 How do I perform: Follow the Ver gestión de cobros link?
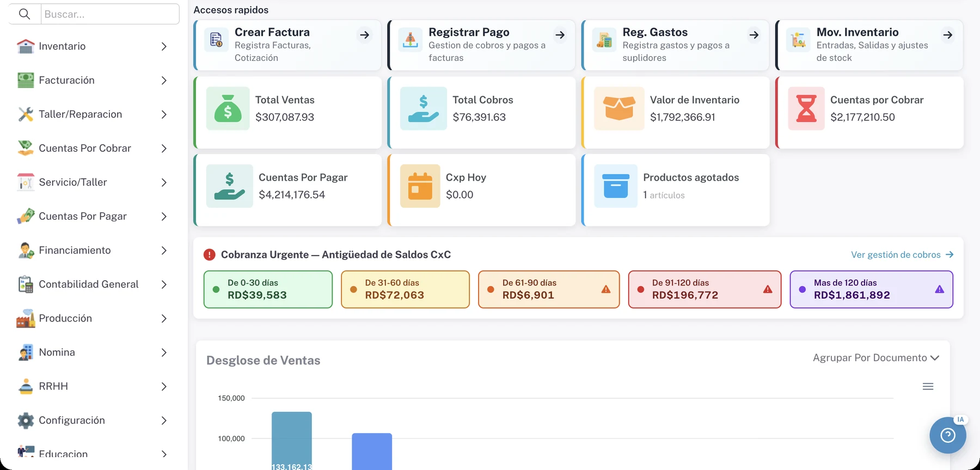[x=902, y=255]
